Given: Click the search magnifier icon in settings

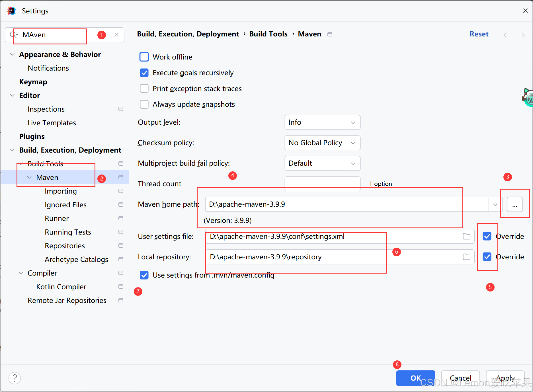Looking at the screenshot, I should pyautogui.click(x=14, y=35).
